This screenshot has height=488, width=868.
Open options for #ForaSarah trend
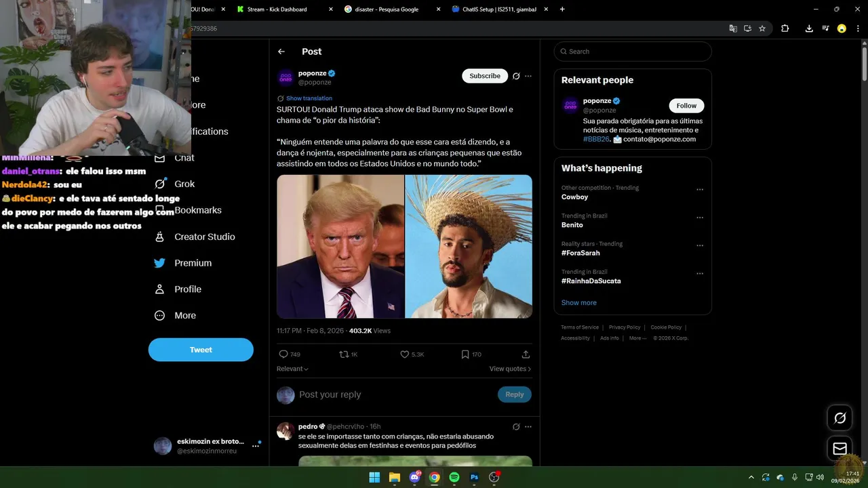700,245
